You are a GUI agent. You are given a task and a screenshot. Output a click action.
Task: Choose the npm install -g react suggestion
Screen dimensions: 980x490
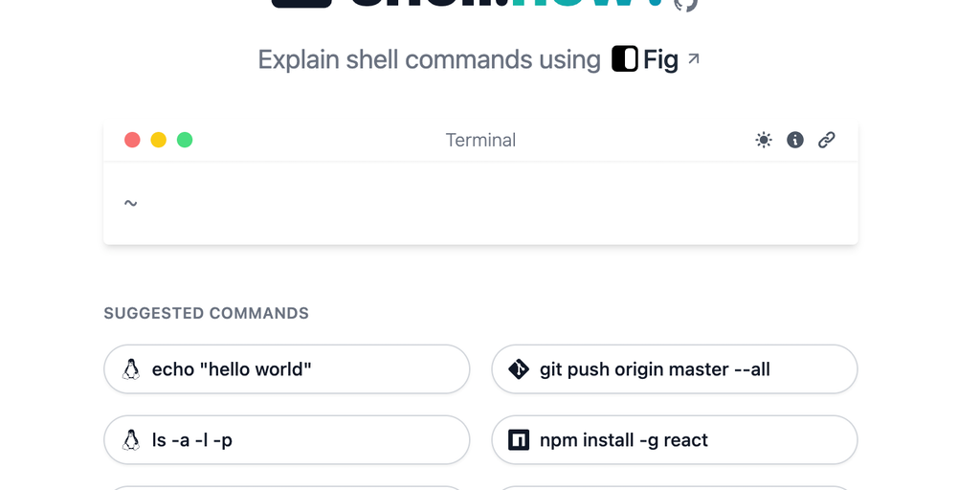675,440
